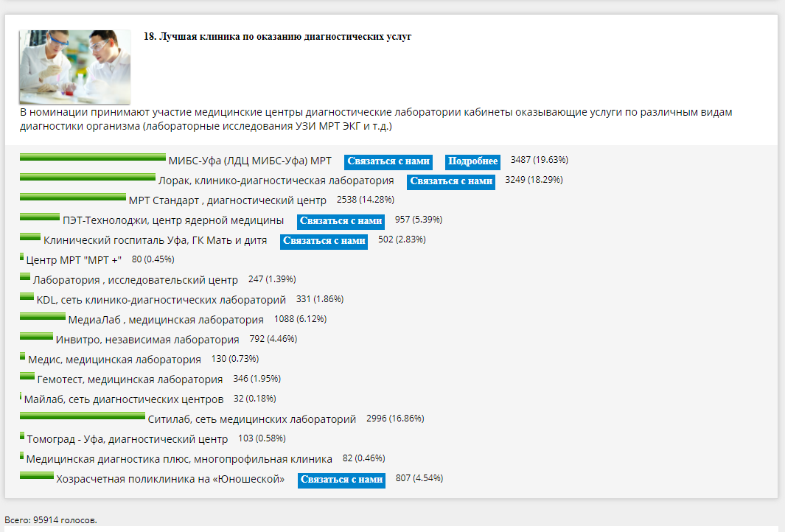Screen dimensions: 785x532
Task: Select the vote count 2996 (16.86%)
Action: [x=395, y=419]
